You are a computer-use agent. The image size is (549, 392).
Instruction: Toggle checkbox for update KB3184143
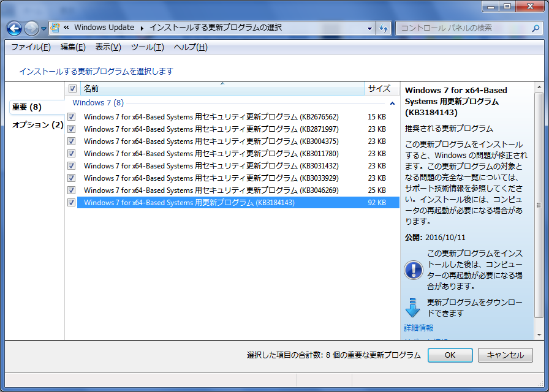click(x=72, y=203)
